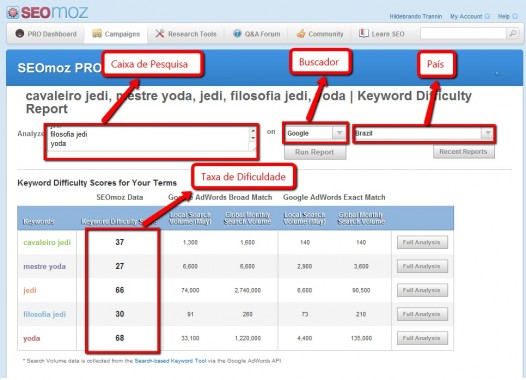Image resolution: width=526 pixels, height=380 pixels.
Task: Open the Google search engine dropdown
Action: (x=316, y=133)
